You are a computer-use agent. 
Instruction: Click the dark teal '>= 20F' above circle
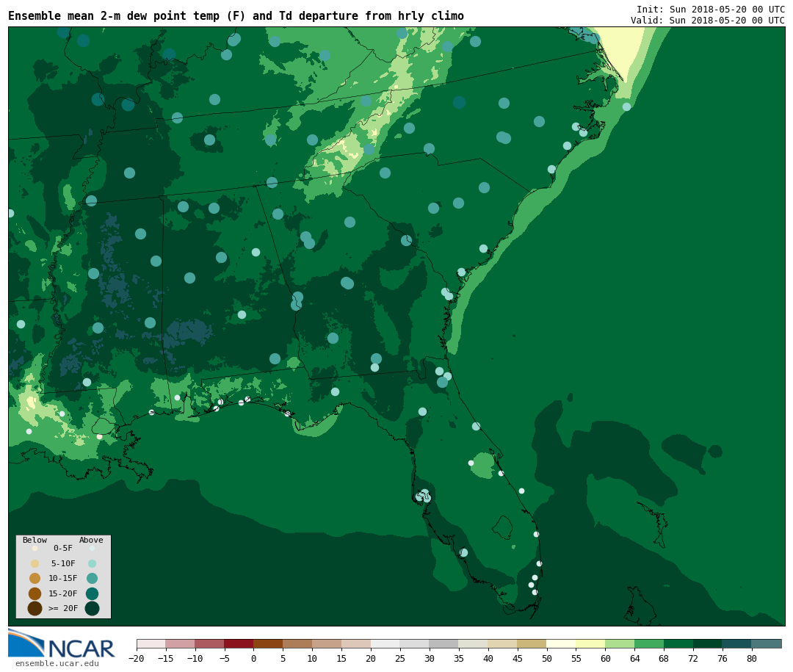tap(92, 608)
